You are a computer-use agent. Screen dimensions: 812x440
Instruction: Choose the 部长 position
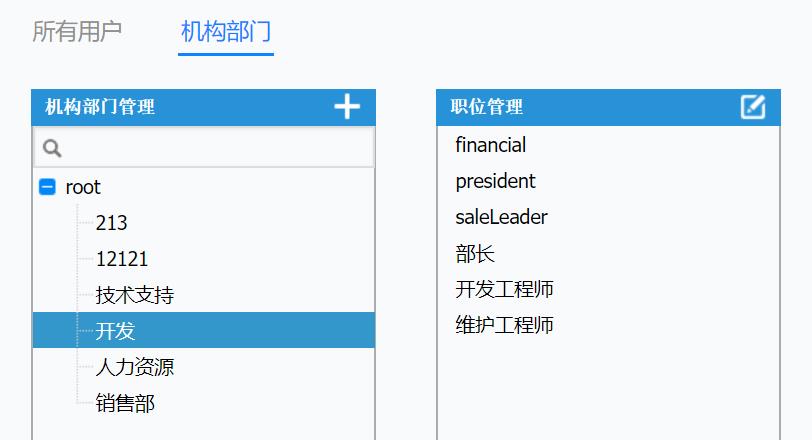475,254
